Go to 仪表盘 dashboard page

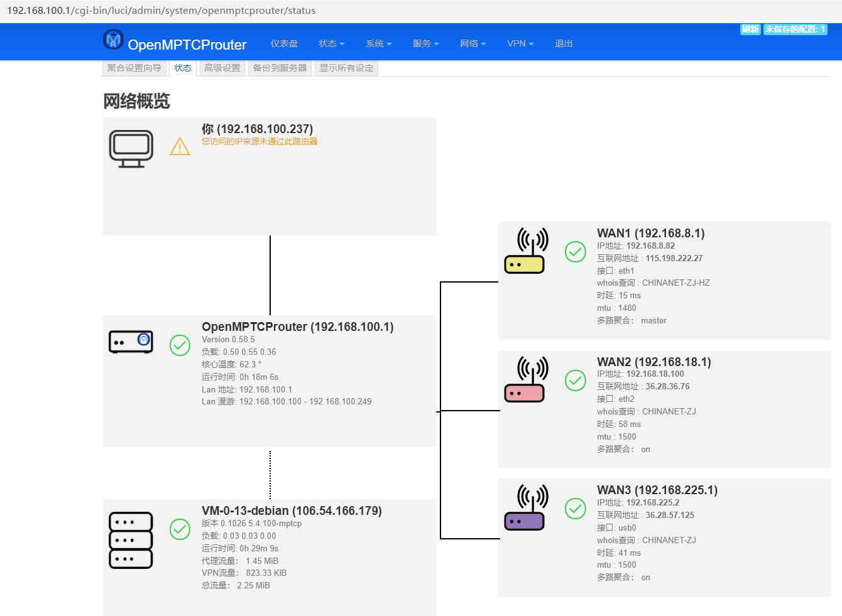click(284, 43)
